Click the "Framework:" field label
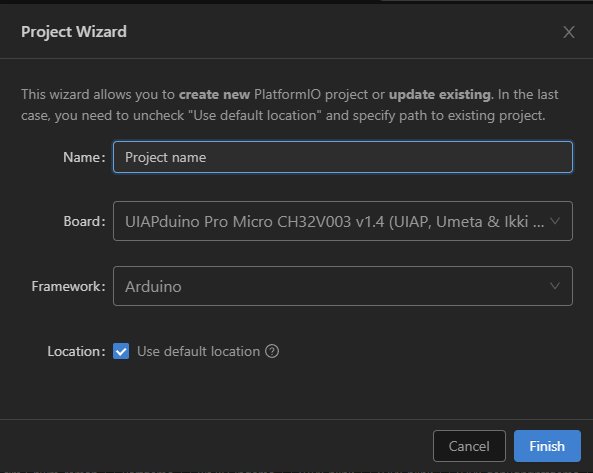 tap(68, 286)
